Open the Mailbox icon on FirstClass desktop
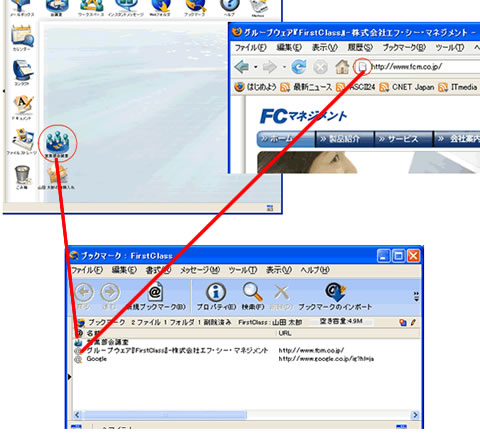The height and width of the screenshot is (436, 480). (x=21, y=7)
